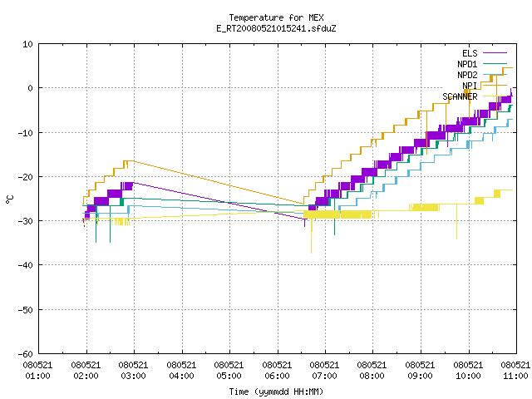Click the x-axis title 'Time (yymmdd HH:MM)'
Screen dimensions: 532x399
point(276,392)
